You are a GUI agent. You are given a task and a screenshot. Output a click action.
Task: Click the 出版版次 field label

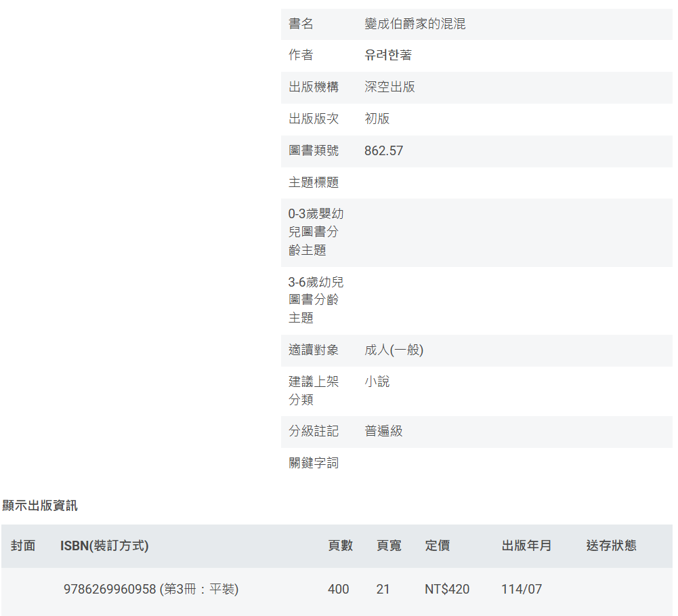[314, 119]
